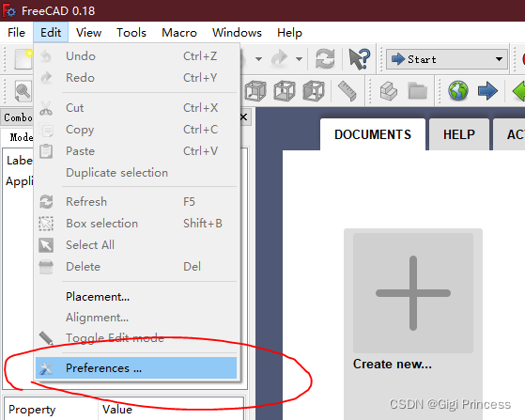Click the toolbar Redo arrow icon
The height and width of the screenshot is (420, 525).
tap(280, 59)
